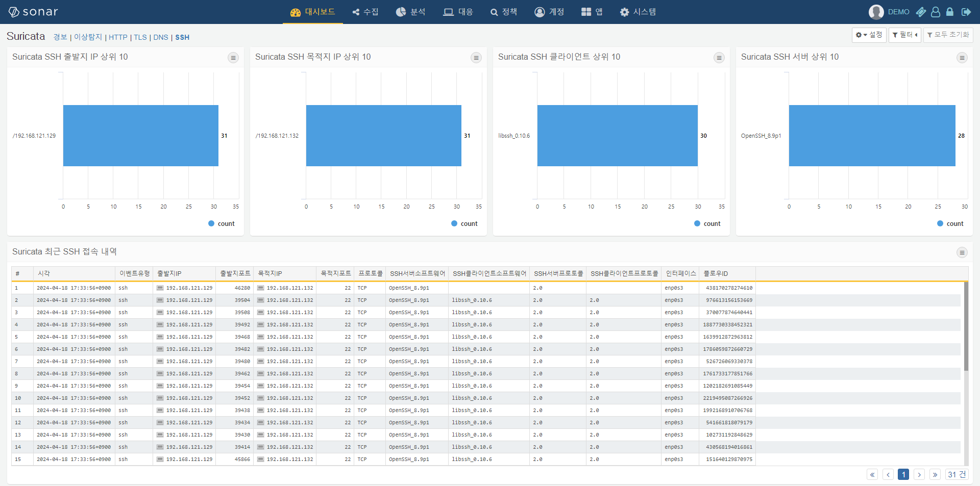Sort table by 목적지포트 column
Image resolution: width=980 pixels, height=486 pixels.
point(335,273)
